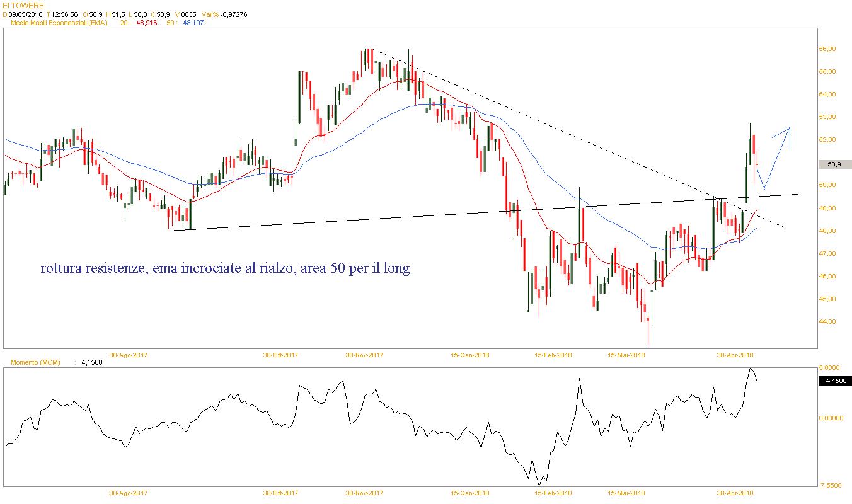Click the 0,0000 momentum scale label
Image resolution: width=852 pixels, height=504 pixels.
pyautogui.click(x=829, y=418)
